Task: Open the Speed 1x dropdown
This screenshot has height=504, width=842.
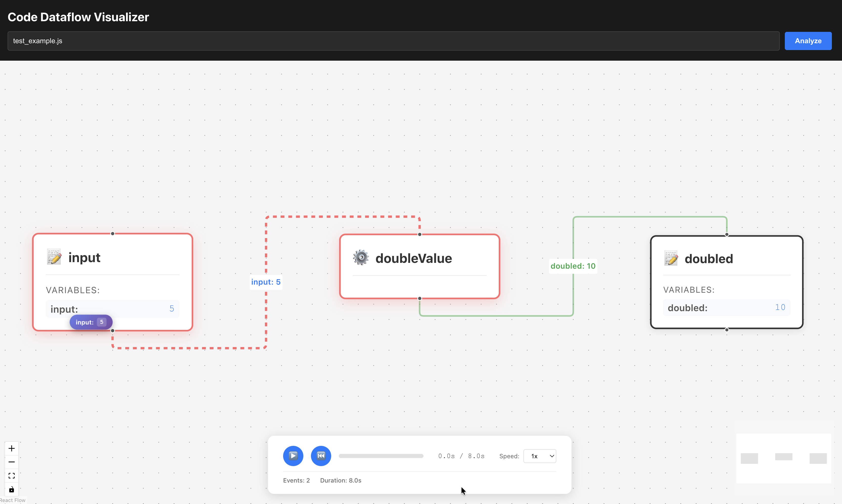Action: pos(539,456)
